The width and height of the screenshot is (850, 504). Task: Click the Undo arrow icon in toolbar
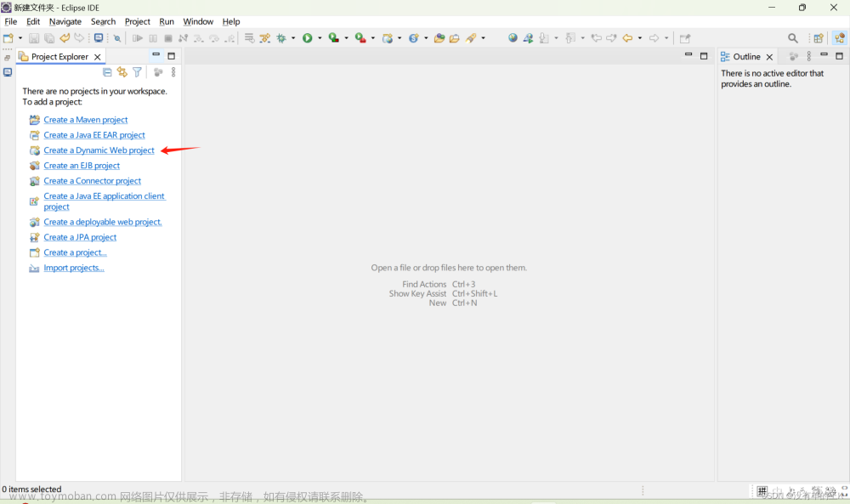click(x=65, y=38)
